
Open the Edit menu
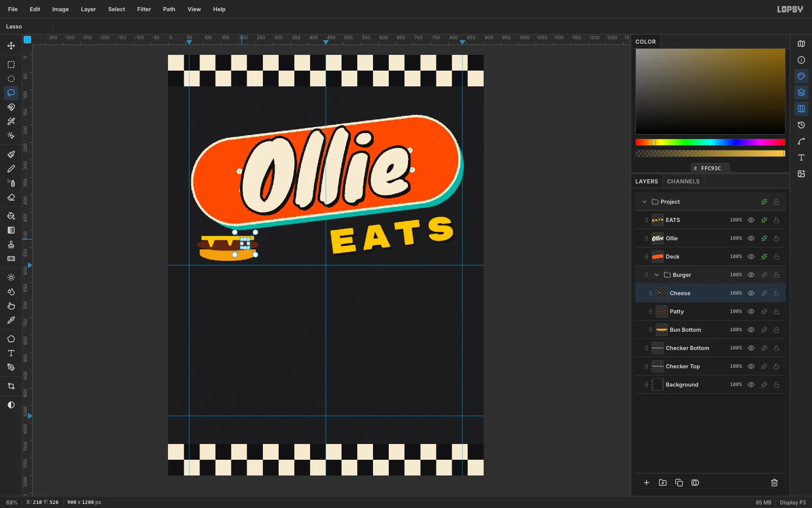click(x=35, y=9)
